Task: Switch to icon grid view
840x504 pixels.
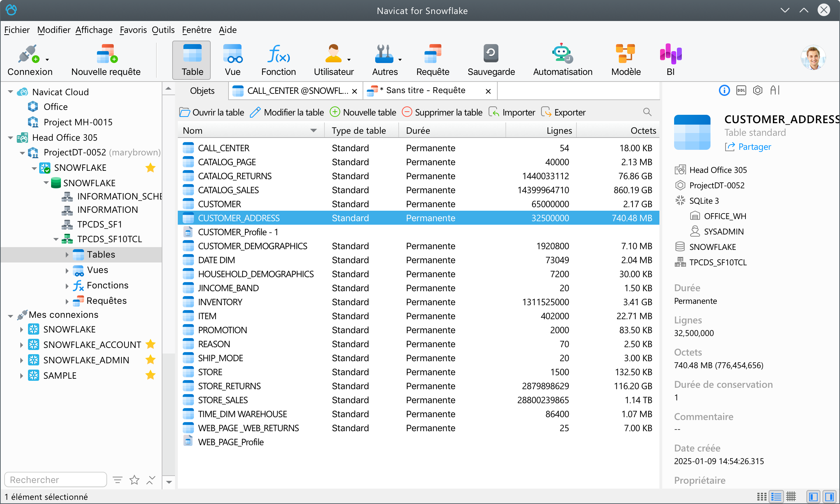Action: (762, 497)
